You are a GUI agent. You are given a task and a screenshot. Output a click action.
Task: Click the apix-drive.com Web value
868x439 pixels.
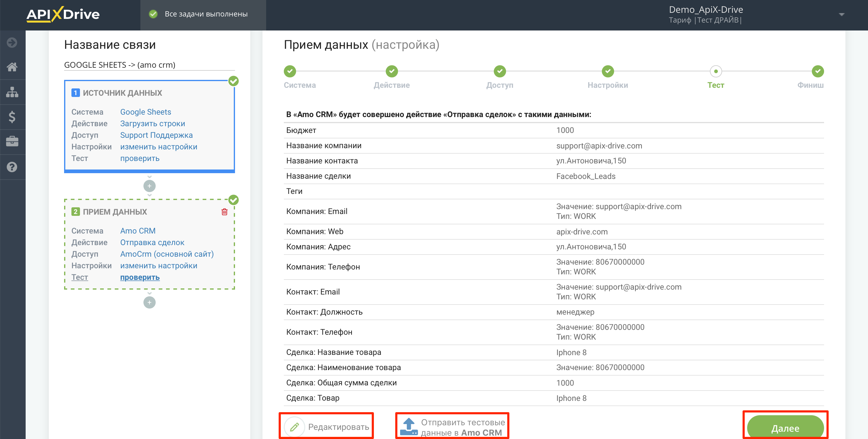click(582, 232)
